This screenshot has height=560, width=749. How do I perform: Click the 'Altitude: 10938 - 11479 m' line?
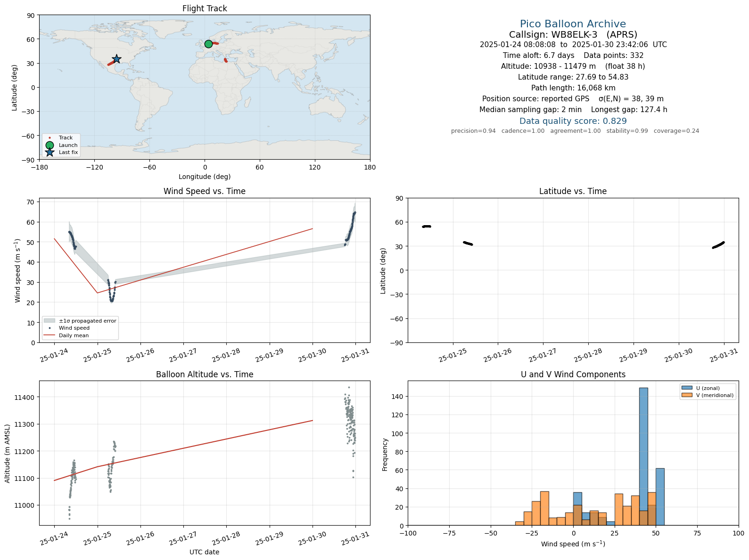(x=573, y=66)
